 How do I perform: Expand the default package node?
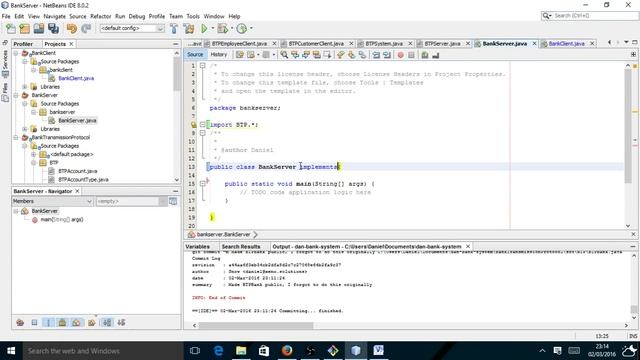[34, 154]
